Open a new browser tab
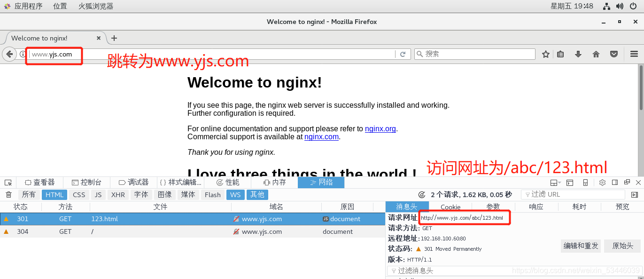Viewport: 644px width, 279px height. [114, 38]
